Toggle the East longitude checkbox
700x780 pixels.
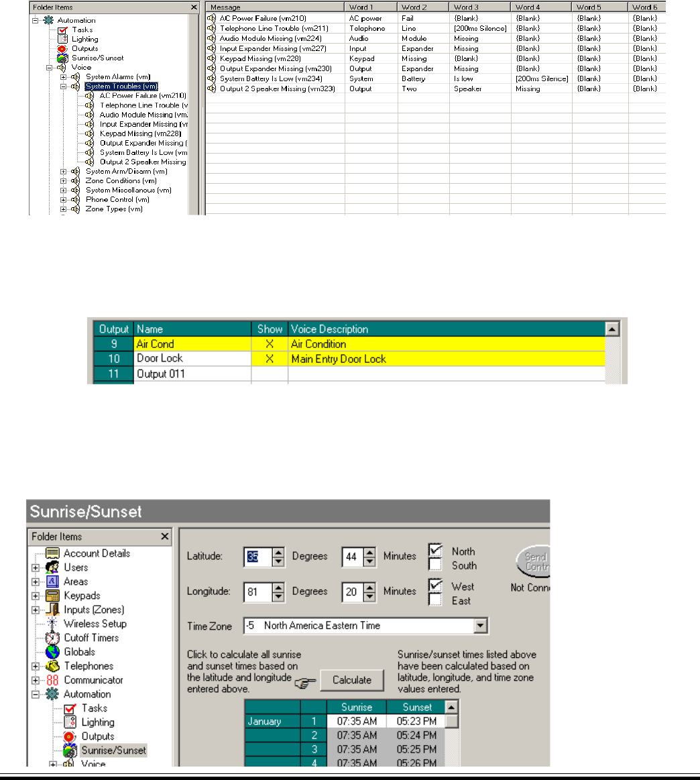coord(435,600)
